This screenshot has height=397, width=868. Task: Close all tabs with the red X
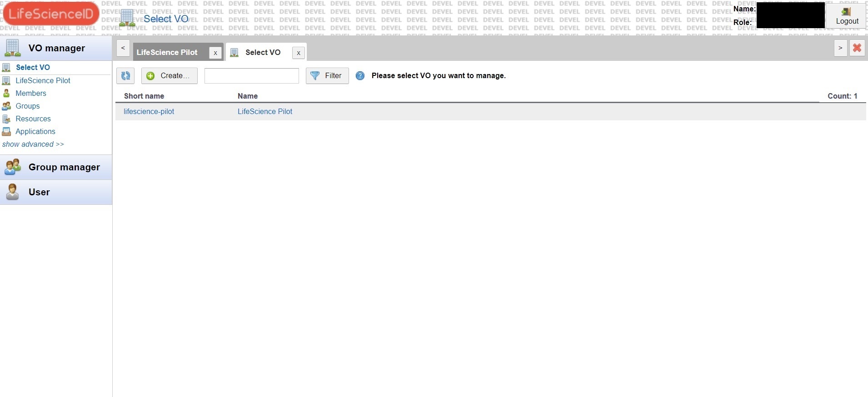coord(858,48)
